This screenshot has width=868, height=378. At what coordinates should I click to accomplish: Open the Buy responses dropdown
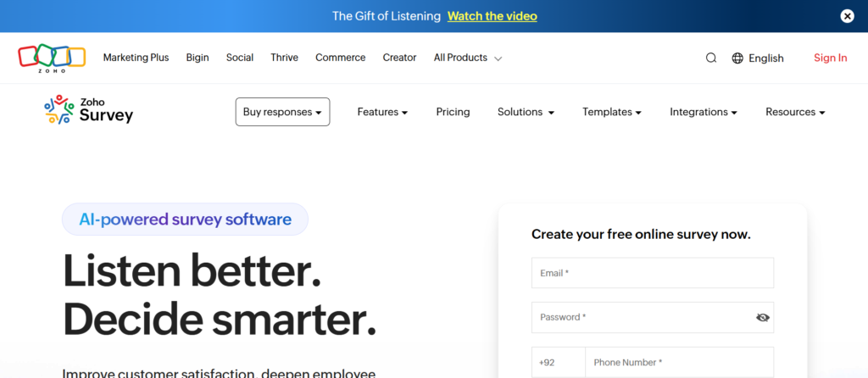[x=282, y=112]
